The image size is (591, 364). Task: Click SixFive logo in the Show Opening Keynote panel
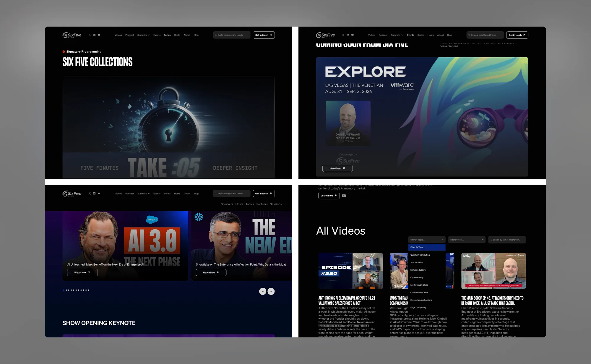tap(72, 194)
